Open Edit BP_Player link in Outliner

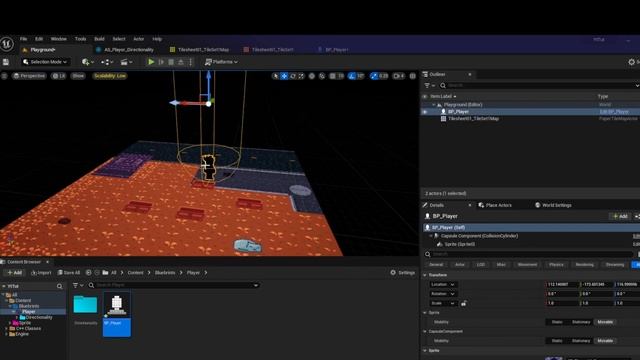614,111
